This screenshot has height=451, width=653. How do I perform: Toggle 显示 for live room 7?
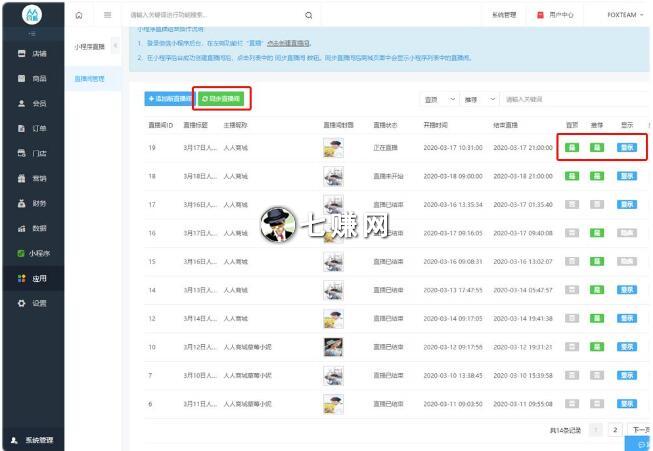point(627,375)
